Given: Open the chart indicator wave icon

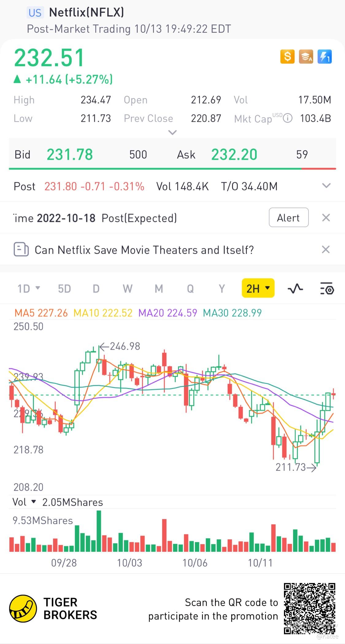Looking at the screenshot, I should click(x=295, y=288).
